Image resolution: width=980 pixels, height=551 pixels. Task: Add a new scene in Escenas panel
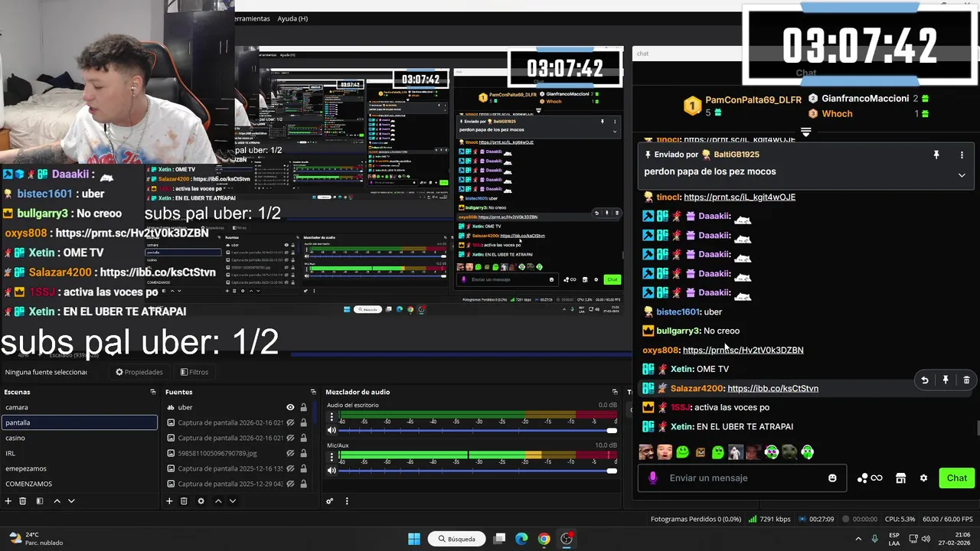[x=8, y=501]
